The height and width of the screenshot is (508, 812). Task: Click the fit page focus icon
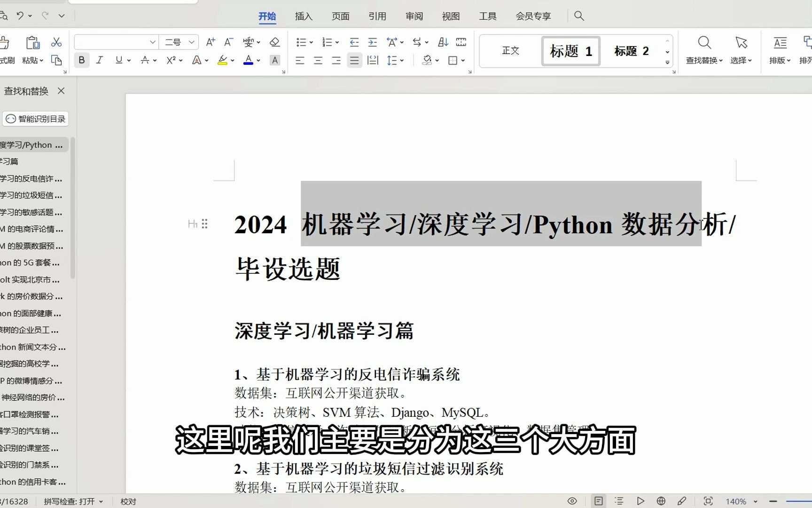[708, 501]
